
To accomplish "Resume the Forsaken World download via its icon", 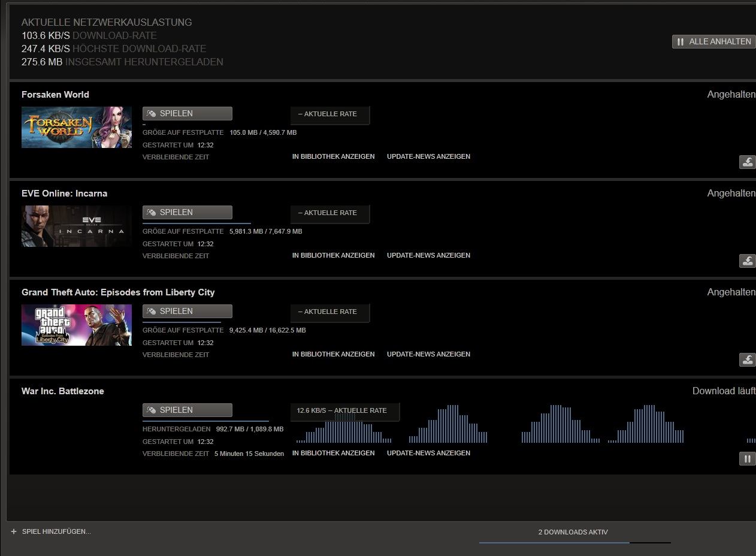I will (747, 162).
